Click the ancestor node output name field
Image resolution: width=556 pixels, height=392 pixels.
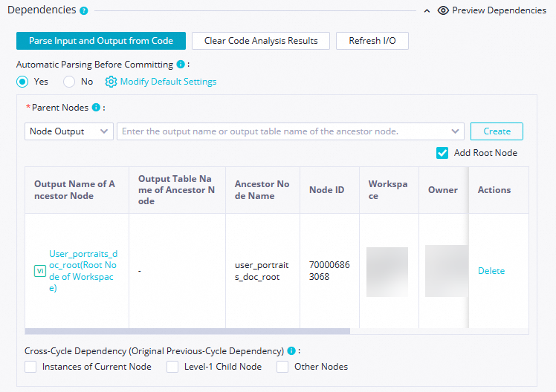click(290, 131)
